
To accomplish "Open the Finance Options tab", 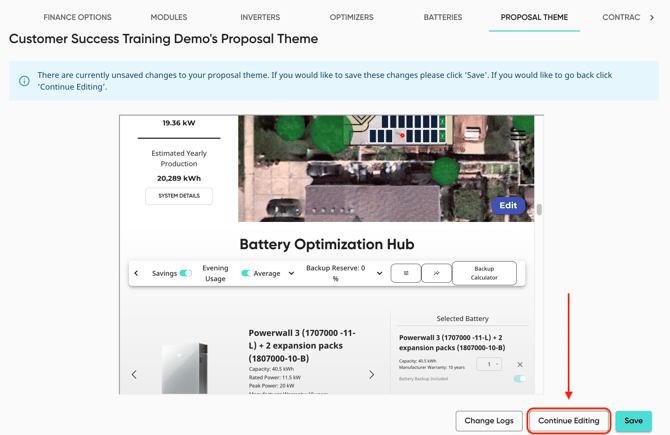I will coord(77,17).
